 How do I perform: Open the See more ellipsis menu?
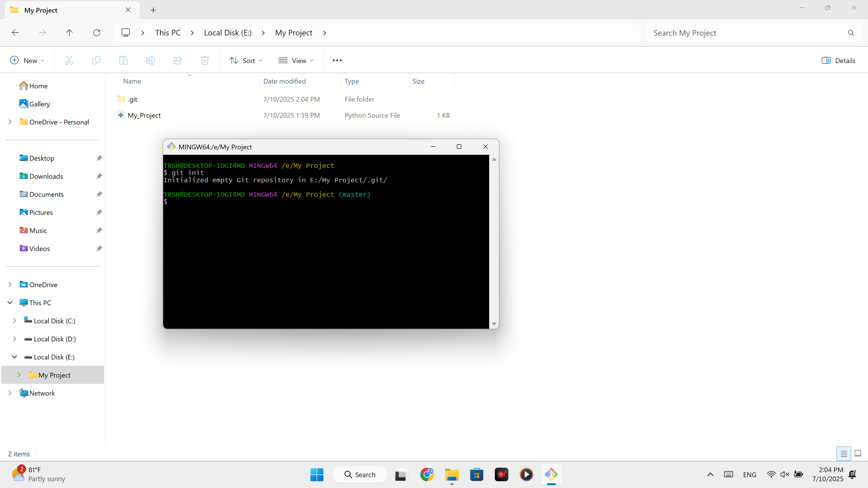coord(337,60)
